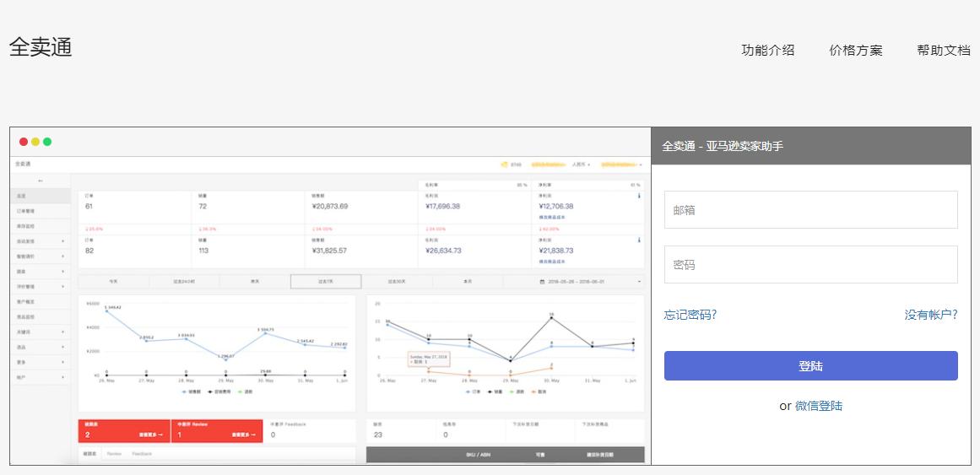Click the ¥26,634.73 gross profit value
This screenshot has width=980, height=475.
pyautogui.click(x=443, y=250)
